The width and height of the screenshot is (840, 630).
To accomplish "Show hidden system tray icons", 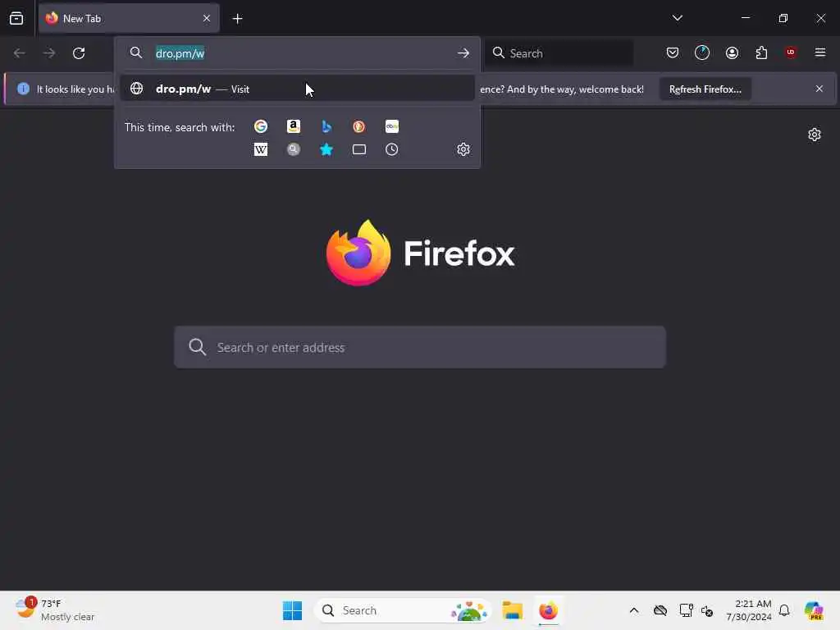I will coord(634,610).
